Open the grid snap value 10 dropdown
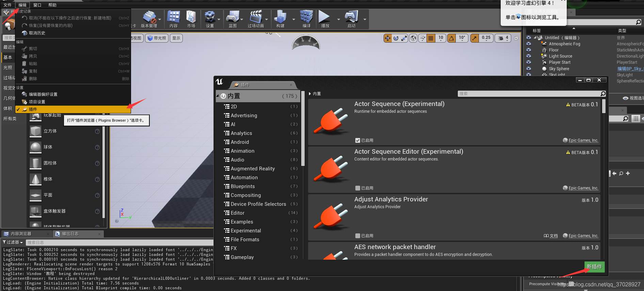This screenshot has height=291, width=644. coord(441,38)
